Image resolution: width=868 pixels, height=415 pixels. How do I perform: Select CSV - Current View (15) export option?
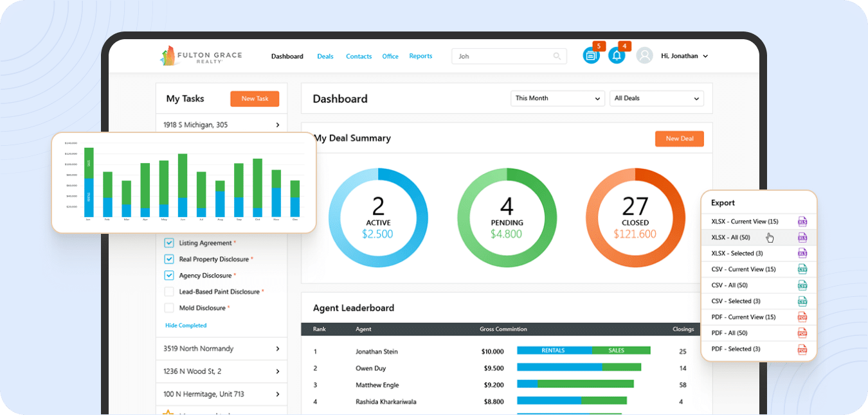pos(759,269)
